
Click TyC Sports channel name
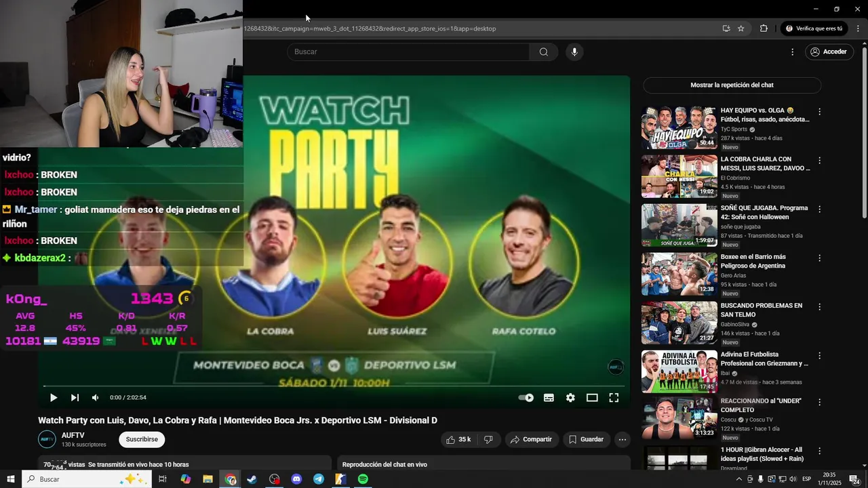pos(734,129)
